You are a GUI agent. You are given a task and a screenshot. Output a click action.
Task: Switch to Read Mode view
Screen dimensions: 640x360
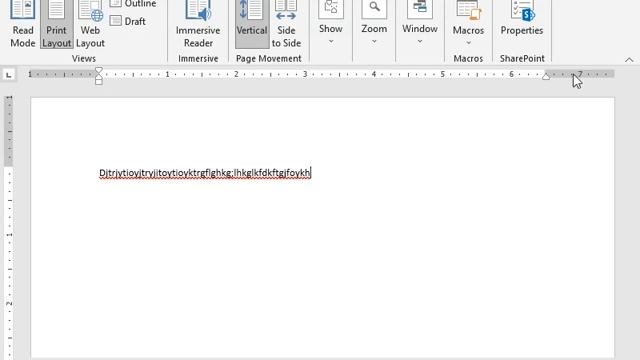click(22, 24)
